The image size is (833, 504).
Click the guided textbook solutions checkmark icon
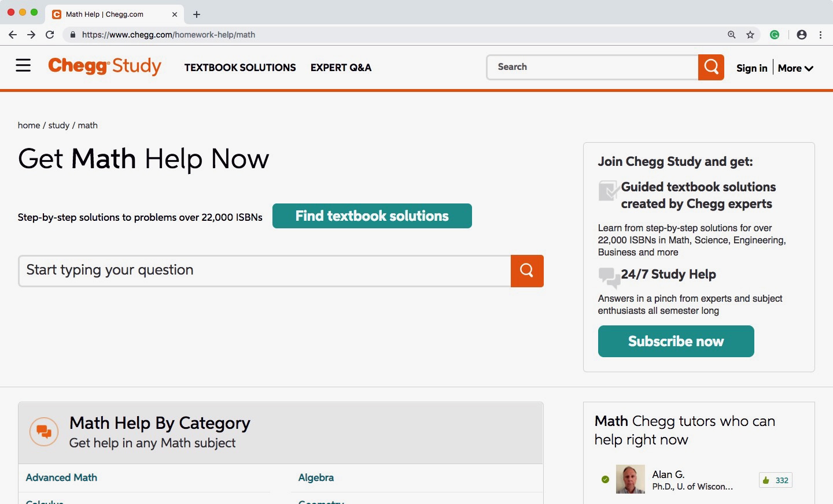609,190
